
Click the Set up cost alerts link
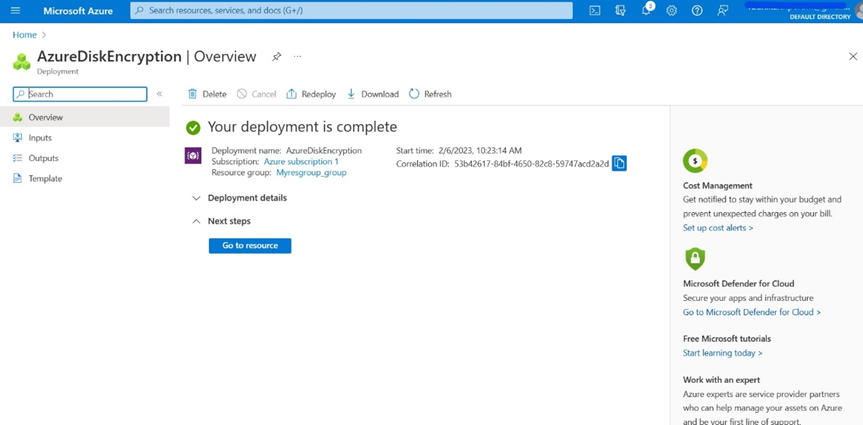click(718, 227)
